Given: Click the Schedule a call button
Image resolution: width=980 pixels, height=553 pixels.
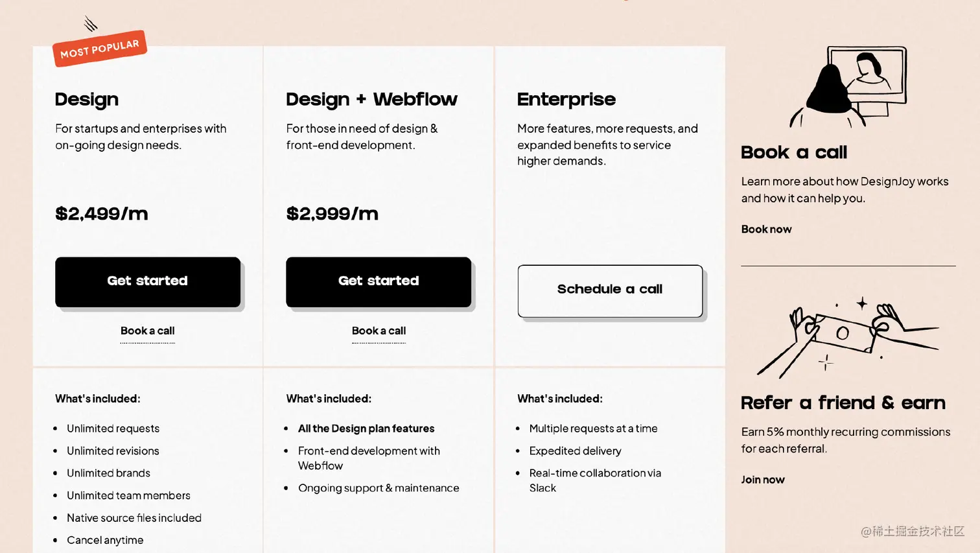Looking at the screenshot, I should point(610,290).
